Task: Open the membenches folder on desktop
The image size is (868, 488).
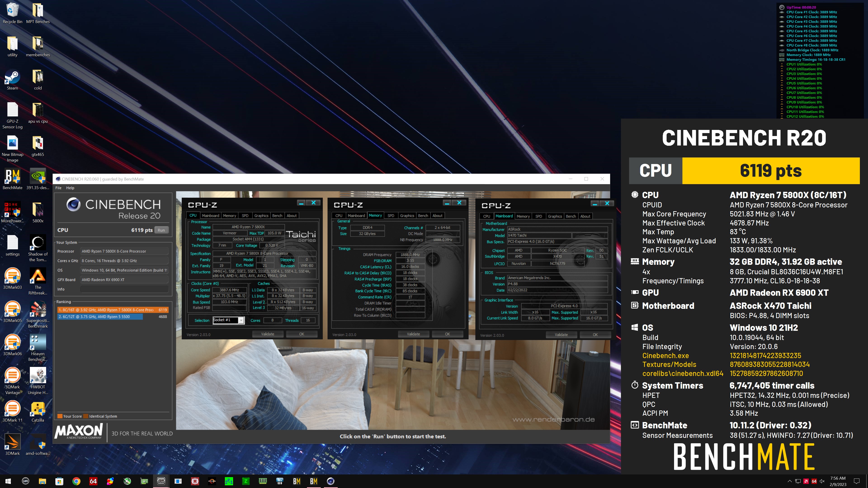Action: click(x=38, y=47)
